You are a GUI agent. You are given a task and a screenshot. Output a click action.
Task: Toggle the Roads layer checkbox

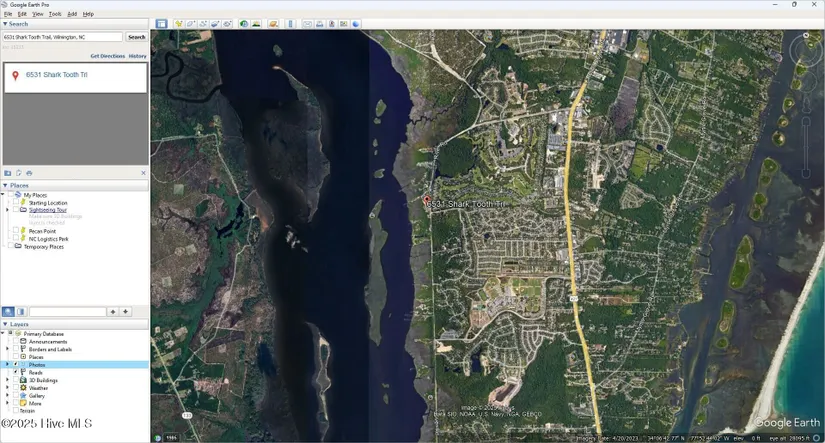[16, 373]
